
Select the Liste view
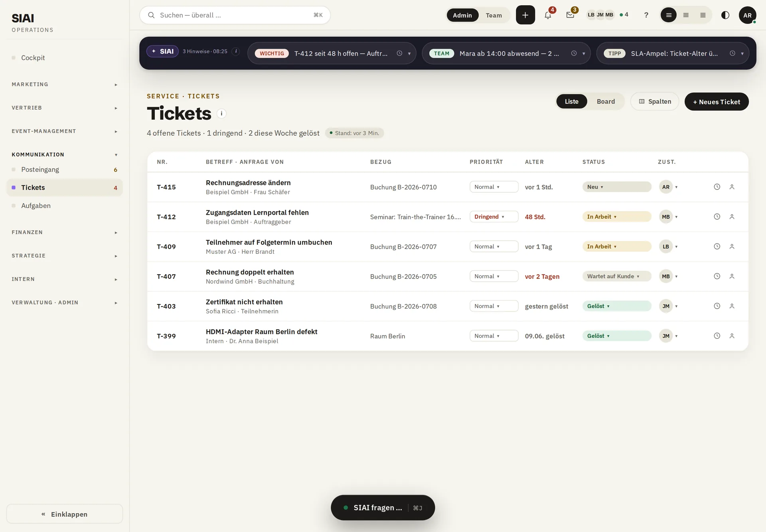[571, 101]
